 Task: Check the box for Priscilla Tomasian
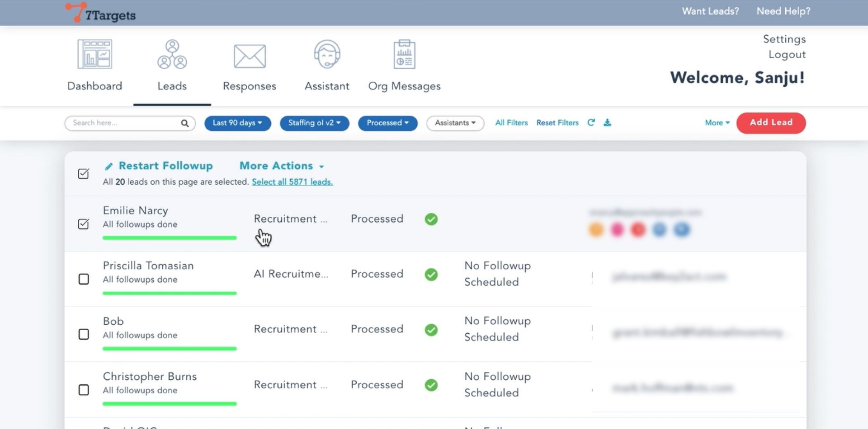click(84, 279)
